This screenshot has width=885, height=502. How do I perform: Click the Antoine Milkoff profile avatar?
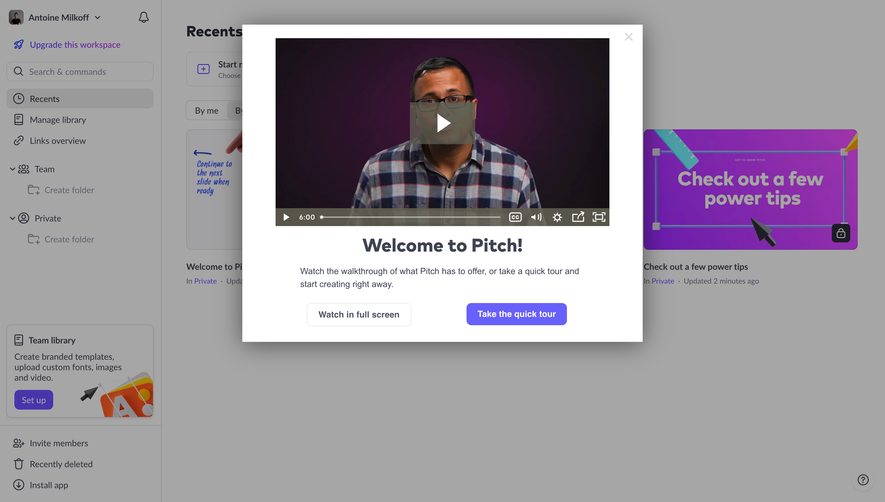16,18
